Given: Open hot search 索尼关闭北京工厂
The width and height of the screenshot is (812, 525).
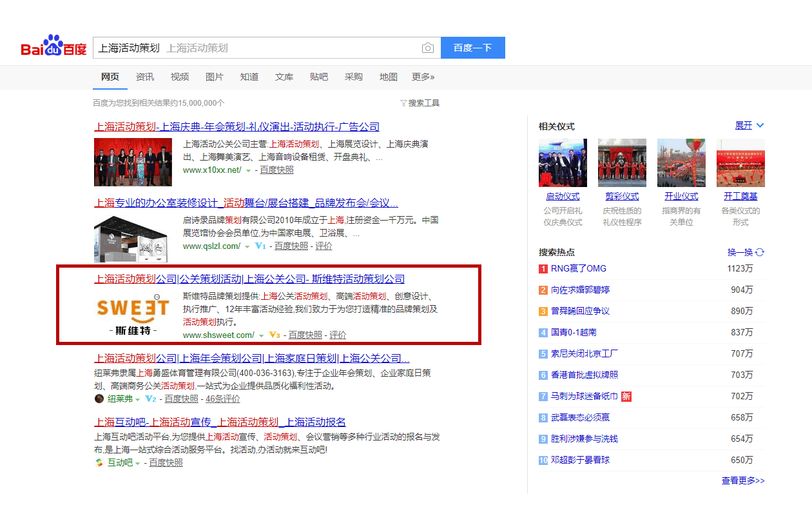Looking at the screenshot, I should coord(585,354).
